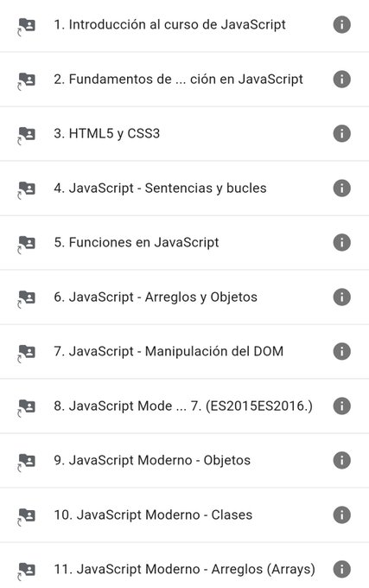Screen dimensions: 369x588
Task: Select folder icon for 10. JavaScript Moderno - Clases
Action: 27,516
